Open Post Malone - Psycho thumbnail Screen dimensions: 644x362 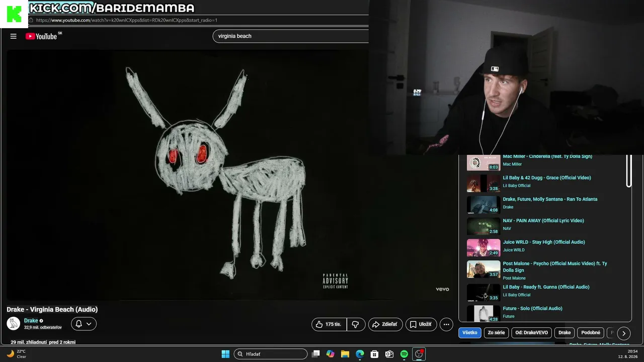click(484, 269)
